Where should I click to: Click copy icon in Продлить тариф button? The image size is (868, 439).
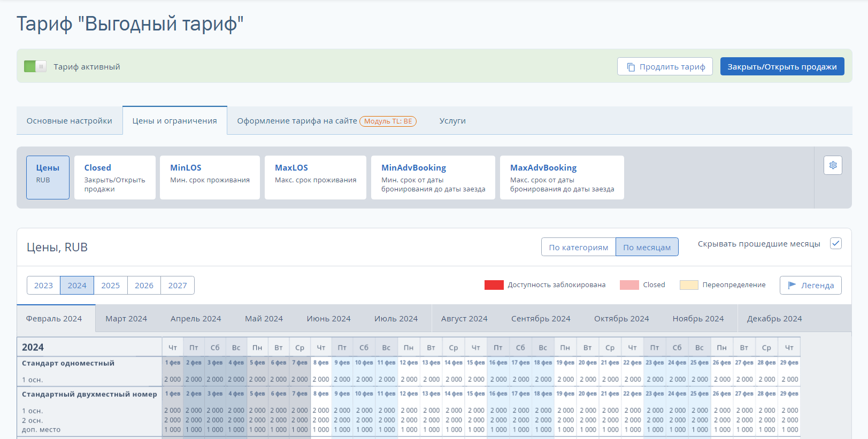[x=631, y=67]
